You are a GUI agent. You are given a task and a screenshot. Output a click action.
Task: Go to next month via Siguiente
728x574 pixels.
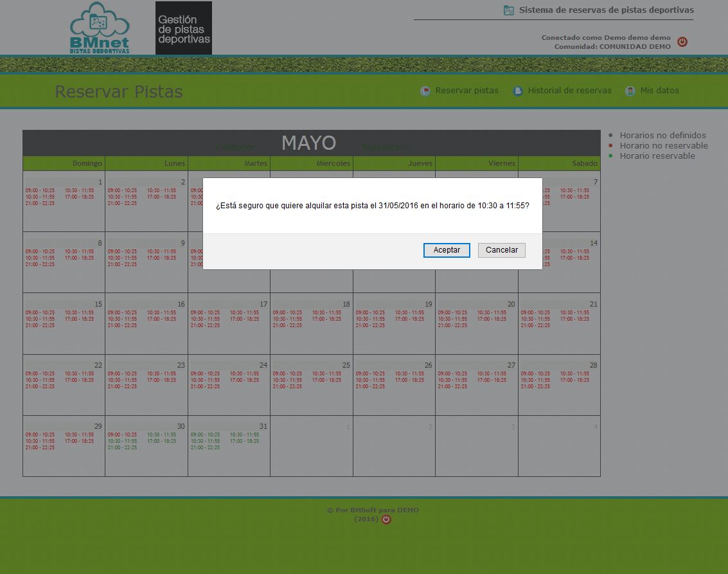[x=384, y=147]
